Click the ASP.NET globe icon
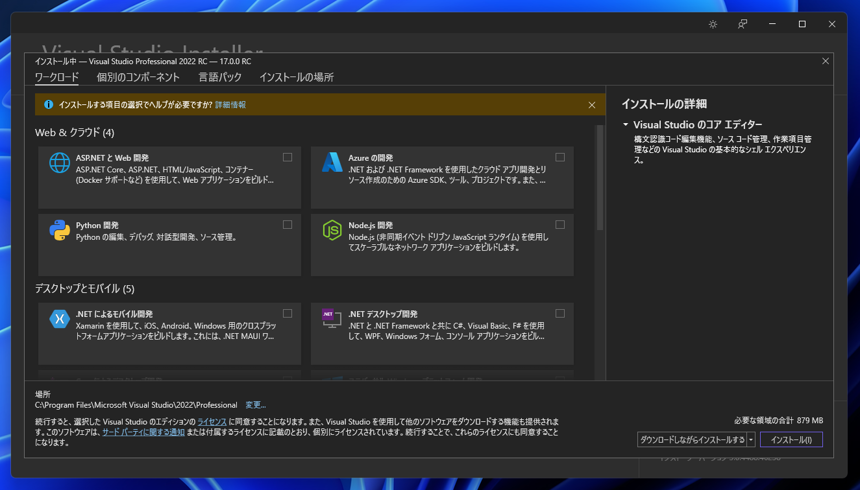The image size is (860, 490). [59, 163]
